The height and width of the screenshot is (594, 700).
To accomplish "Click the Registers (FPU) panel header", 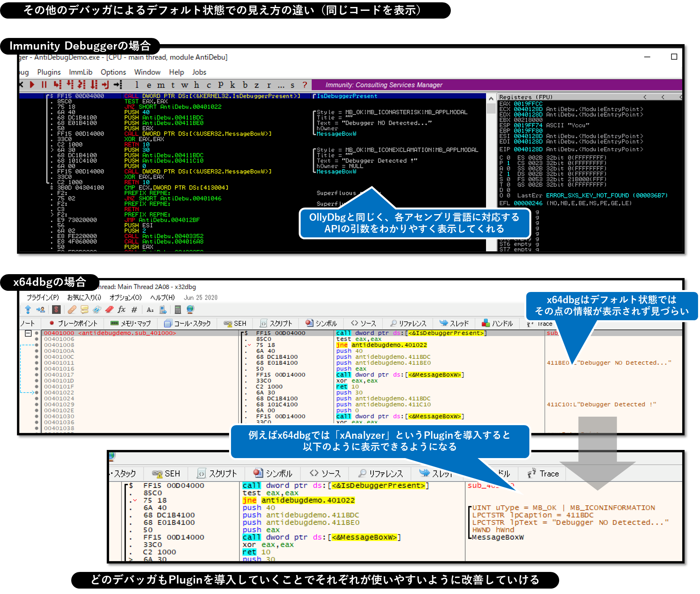I will 590,97.
